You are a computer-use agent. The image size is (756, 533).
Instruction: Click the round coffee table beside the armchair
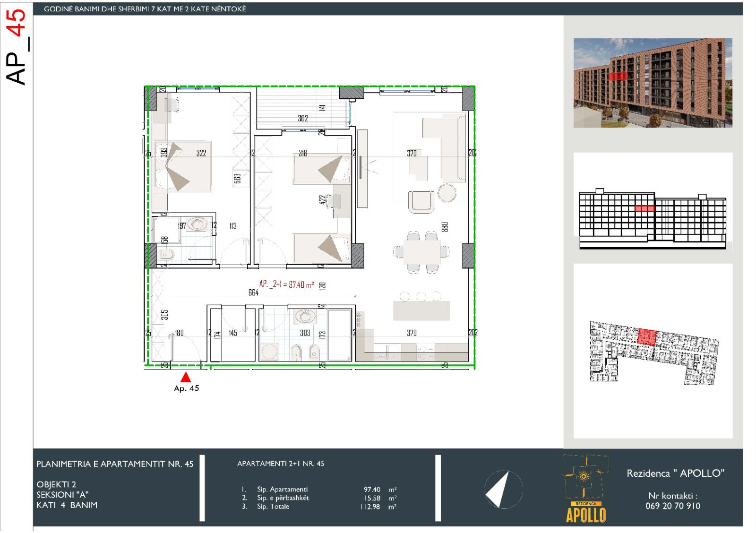[446, 192]
